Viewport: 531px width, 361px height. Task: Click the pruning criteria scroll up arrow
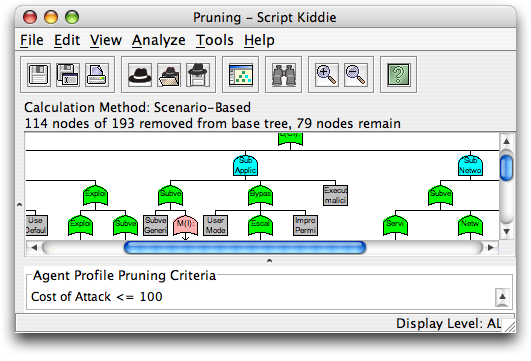[x=502, y=297]
